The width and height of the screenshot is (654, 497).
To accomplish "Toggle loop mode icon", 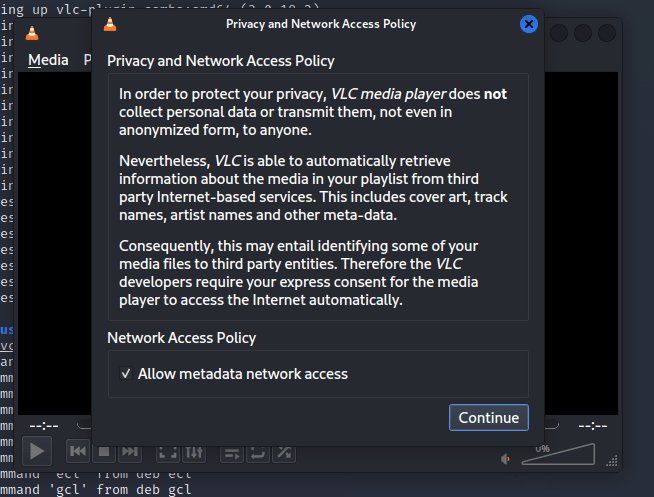I will click(258, 452).
